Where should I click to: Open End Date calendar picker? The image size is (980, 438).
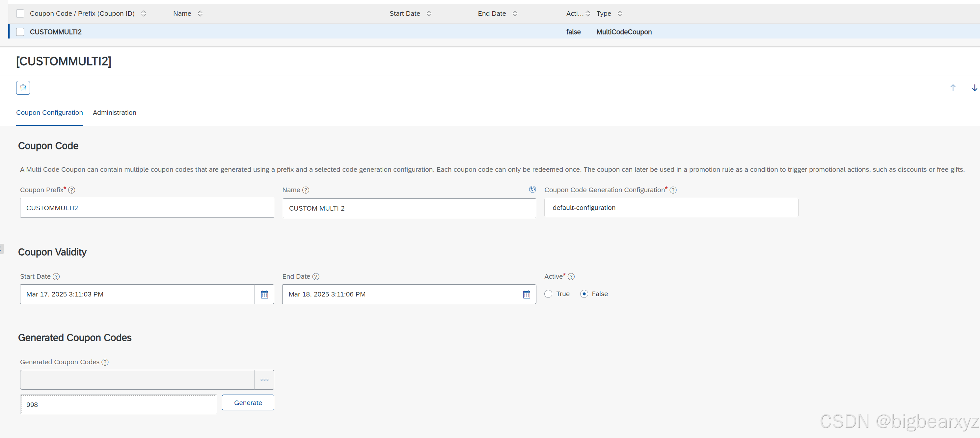tap(527, 294)
